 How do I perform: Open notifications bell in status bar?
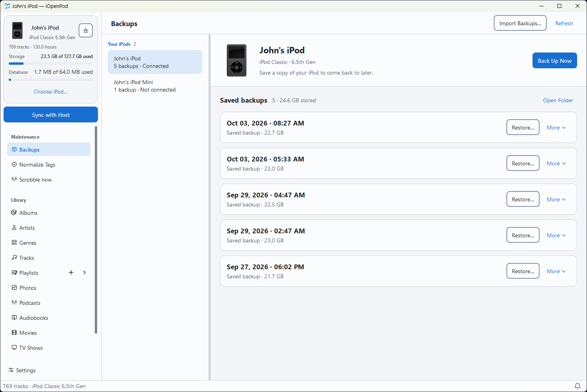click(578, 386)
